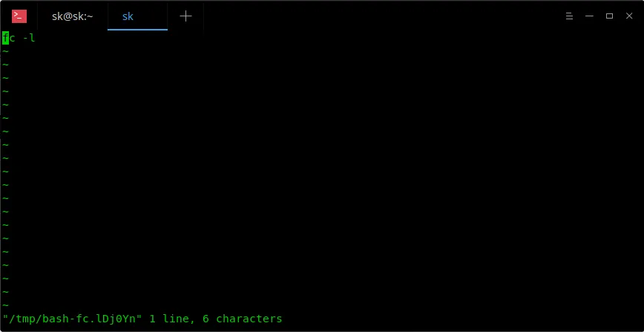Click the last tilde above the status line

[5, 305]
